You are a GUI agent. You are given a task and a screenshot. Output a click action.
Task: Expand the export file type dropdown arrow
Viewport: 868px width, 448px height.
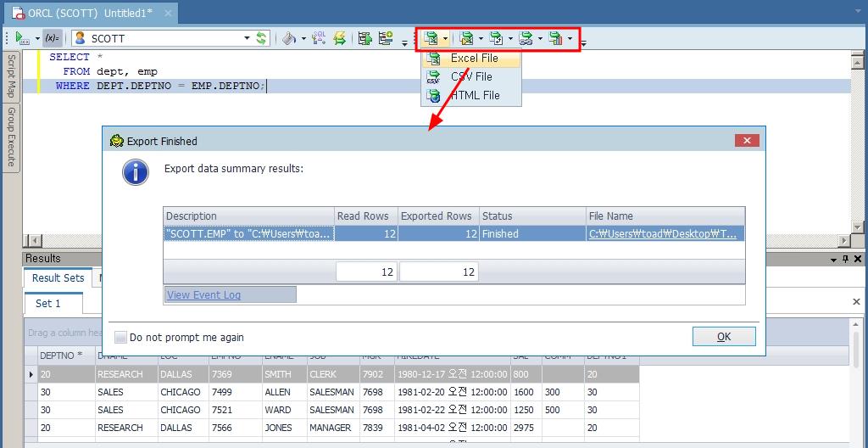[446, 38]
